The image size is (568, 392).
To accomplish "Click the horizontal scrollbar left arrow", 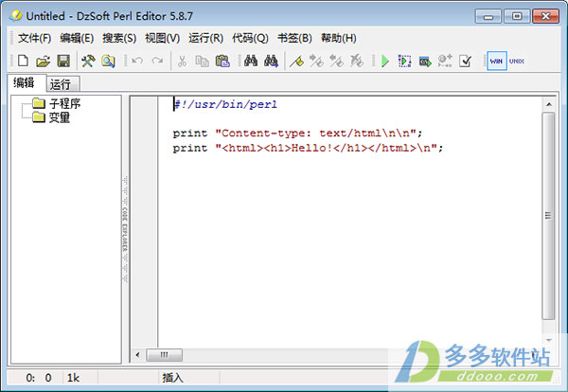I will (137, 355).
